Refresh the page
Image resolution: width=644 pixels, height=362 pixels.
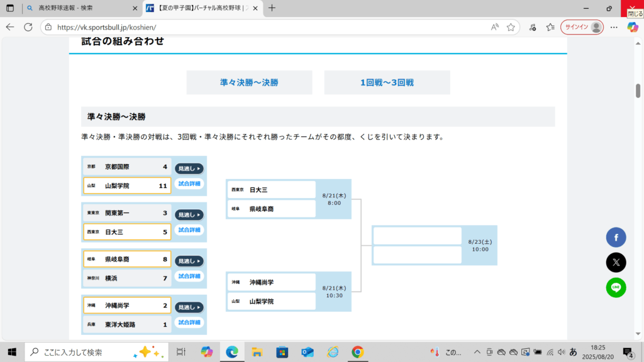[x=28, y=27]
